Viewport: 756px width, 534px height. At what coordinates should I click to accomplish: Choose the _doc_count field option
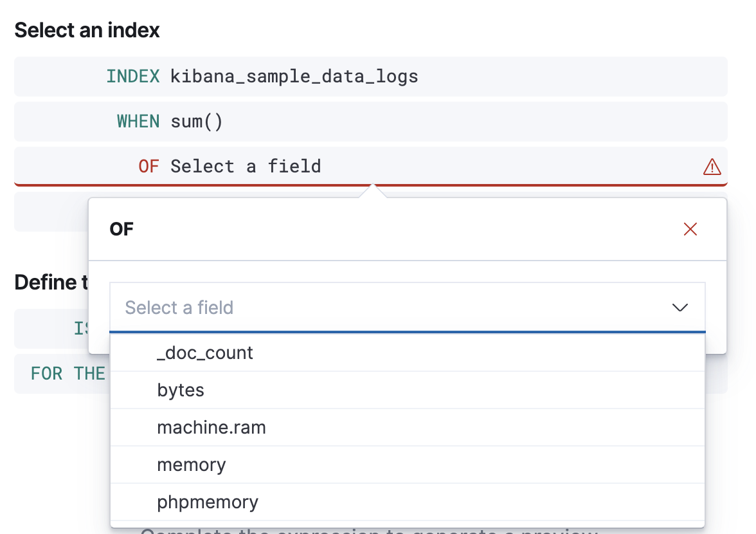[x=205, y=353]
